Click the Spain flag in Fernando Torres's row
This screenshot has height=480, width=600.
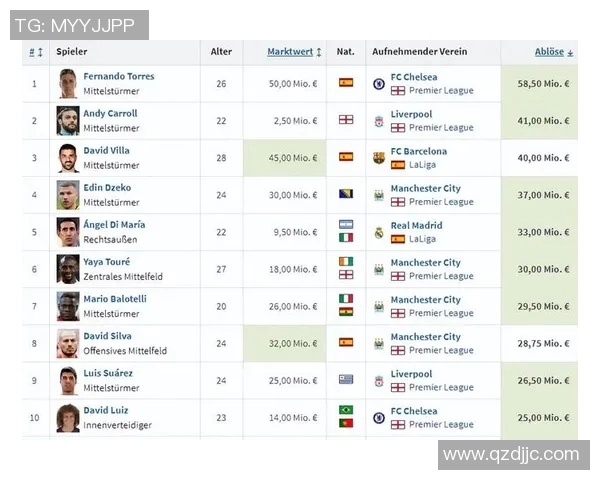click(346, 83)
